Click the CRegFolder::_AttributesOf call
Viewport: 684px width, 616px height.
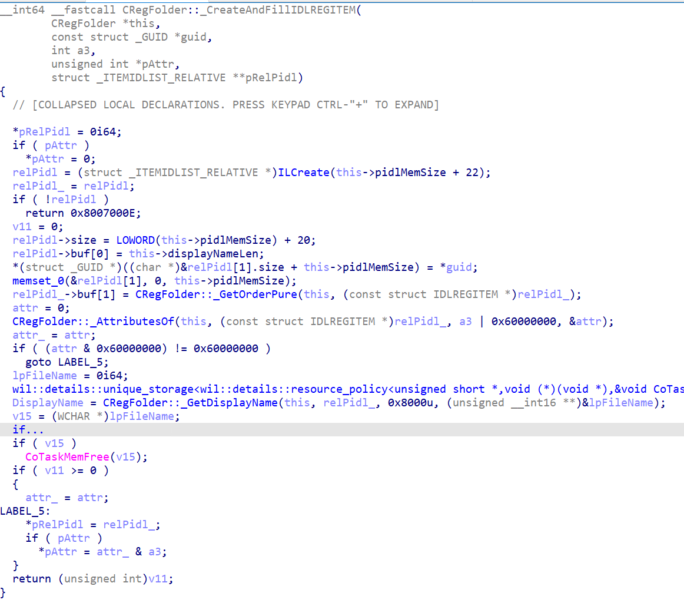(x=93, y=322)
